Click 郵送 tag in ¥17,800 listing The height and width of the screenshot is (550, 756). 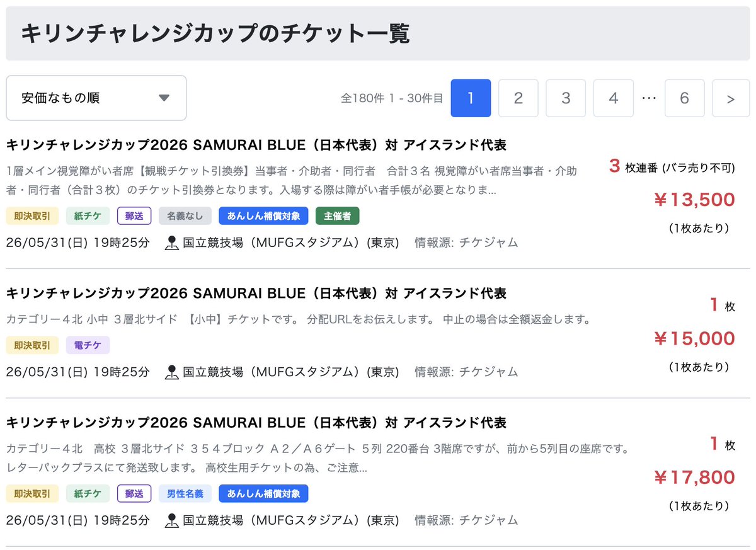pyautogui.click(x=134, y=494)
